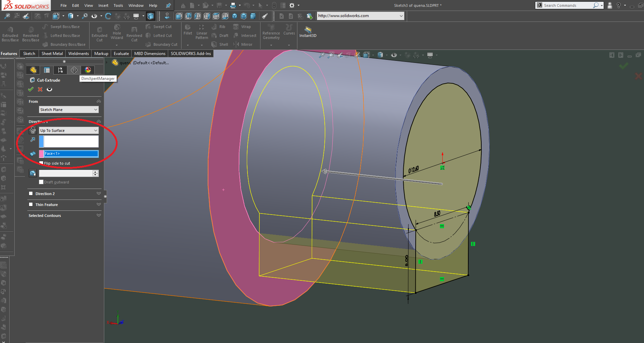Click the empty direction of extrusion box
Image resolution: width=644 pixels, height=343 pixels.
tap(71, 141)
